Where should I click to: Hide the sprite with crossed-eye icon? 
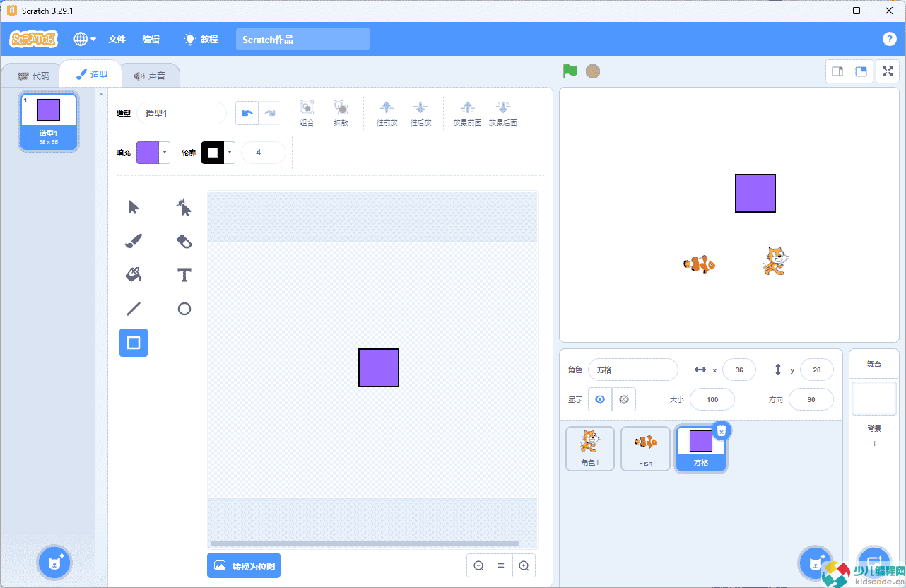coord(623,399)
